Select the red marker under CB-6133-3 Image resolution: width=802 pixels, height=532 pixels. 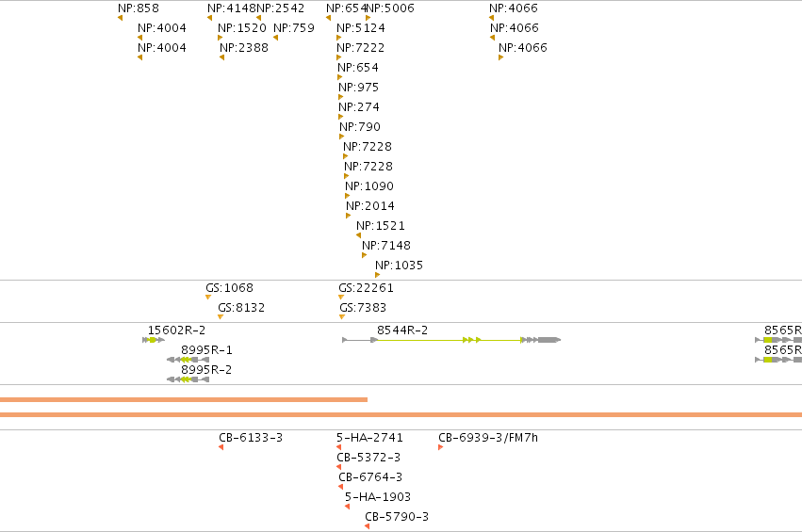[221, 447]
